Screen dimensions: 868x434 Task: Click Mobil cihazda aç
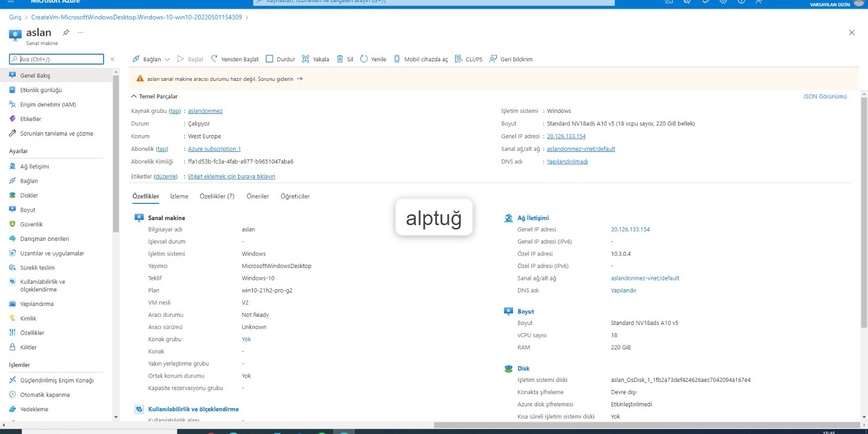click(420, 59)
